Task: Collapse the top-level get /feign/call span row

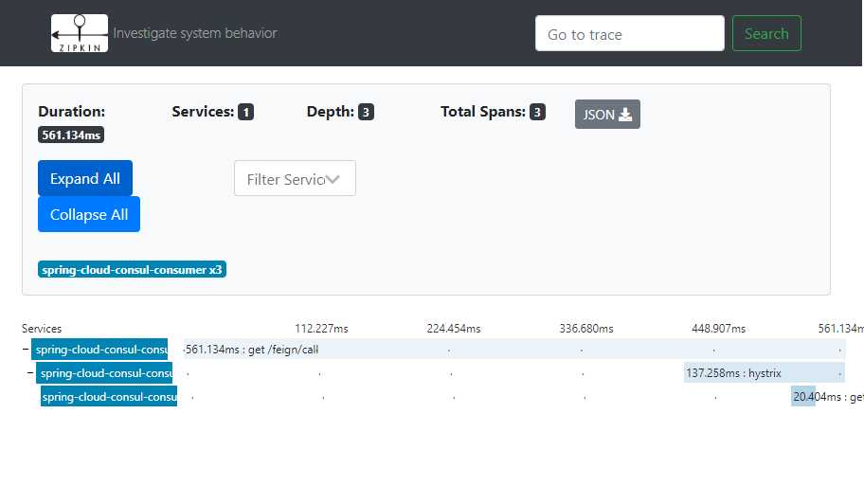Action: click(26, 350)
